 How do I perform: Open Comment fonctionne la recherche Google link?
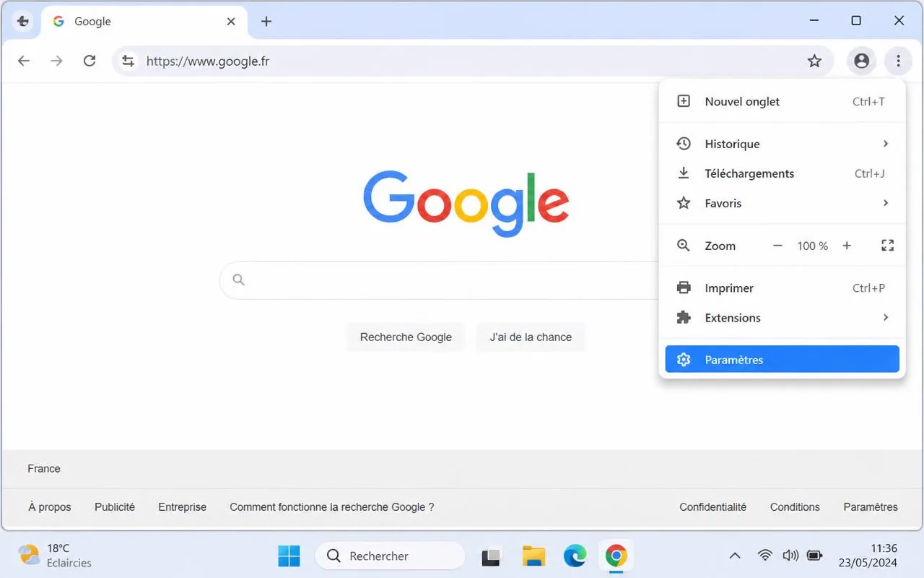332,507
